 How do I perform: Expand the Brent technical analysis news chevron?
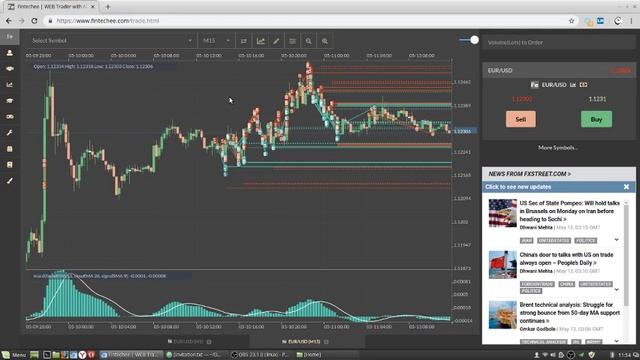click(x=617, y=340)
